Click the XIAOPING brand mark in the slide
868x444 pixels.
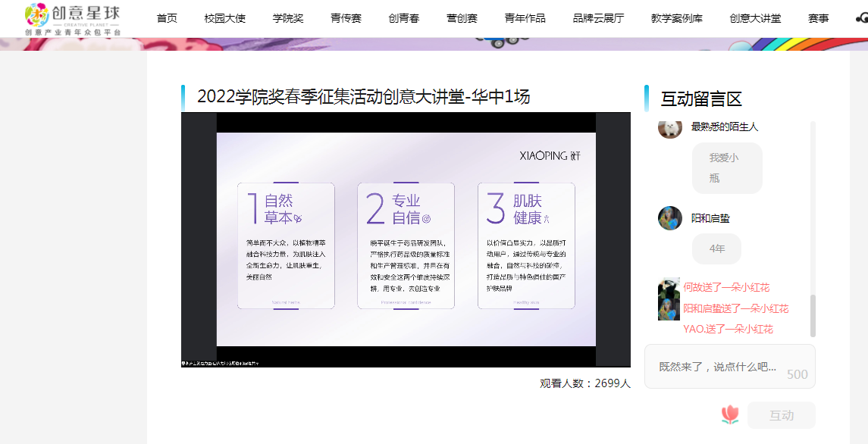(x=550, y=155)
